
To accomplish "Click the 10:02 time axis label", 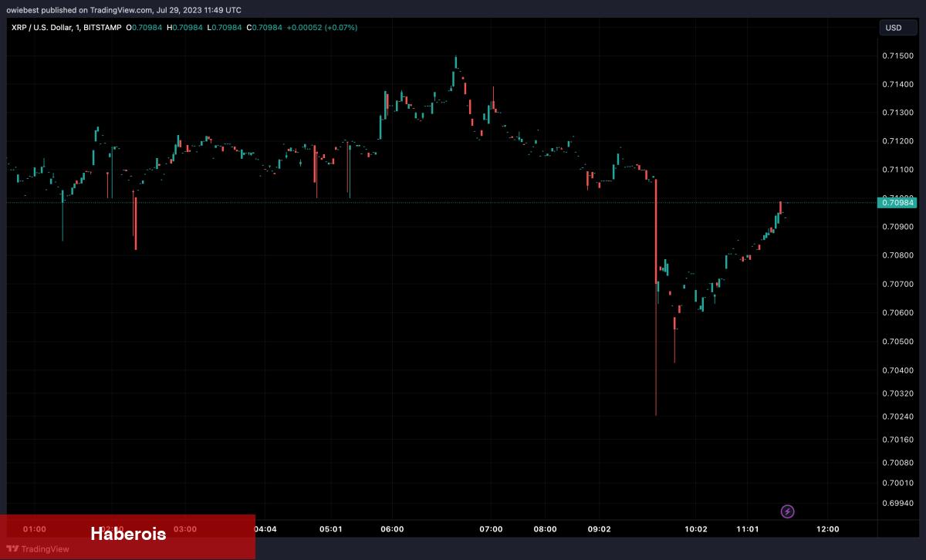I will coord(696,529).
